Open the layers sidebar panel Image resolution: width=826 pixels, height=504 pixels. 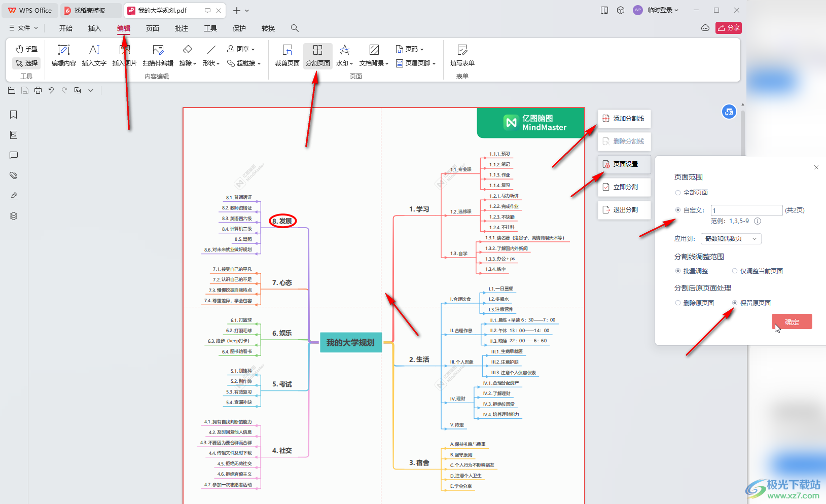click(x=14, y=216)
